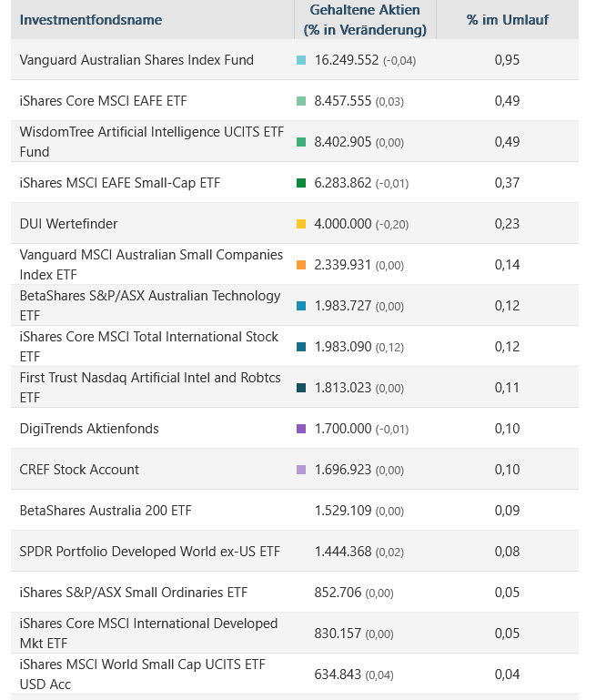Screen dimensions: 596x700
Task: Click the First Trust Nasdaq Artificial Intel swatch
Action: [x=301, y=388]
